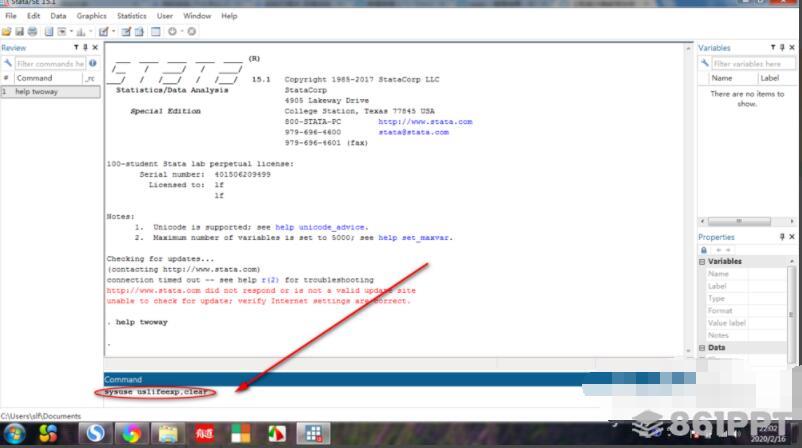Pin the Properties panel
The width and height of the screenshot is (802, 448).
782,237
